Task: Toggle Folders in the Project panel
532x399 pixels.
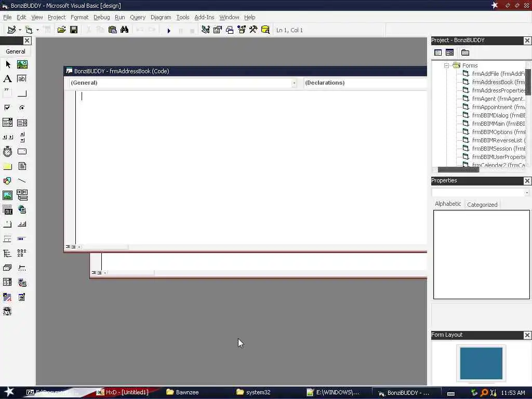Action: [465, 52]
